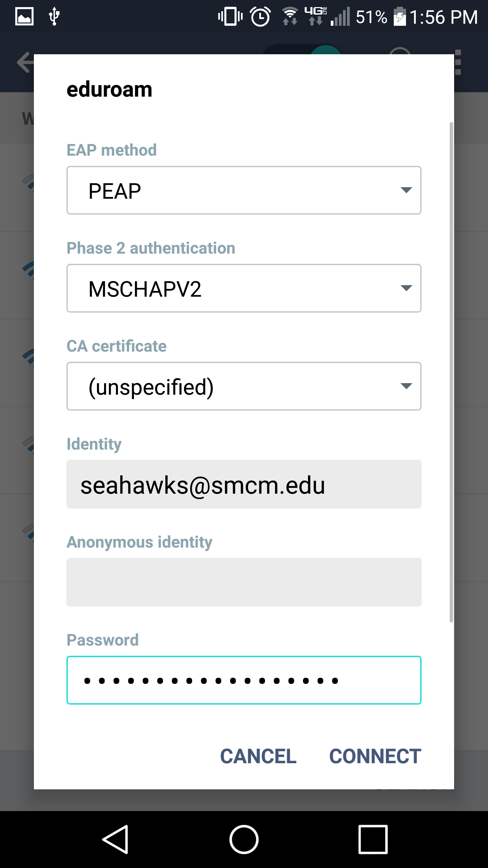Click the CONNECT button
The width and height of the screenshot is (488, 868).
coord(375,756)
